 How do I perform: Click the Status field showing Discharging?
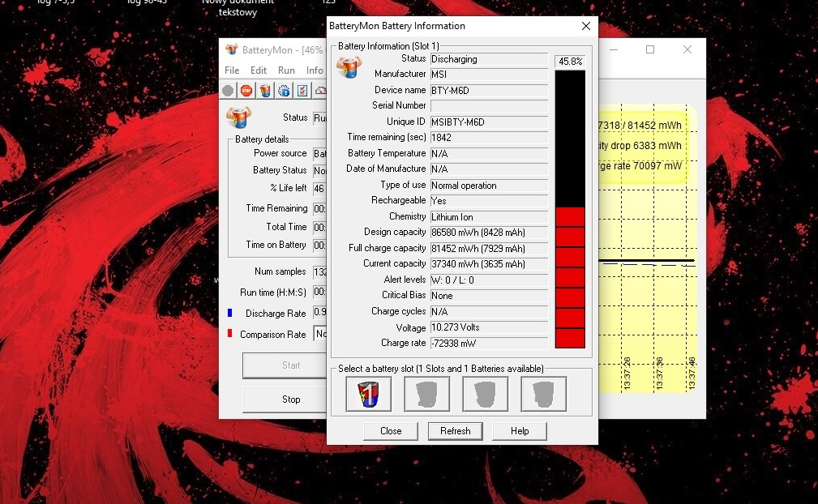click(489, 59)
